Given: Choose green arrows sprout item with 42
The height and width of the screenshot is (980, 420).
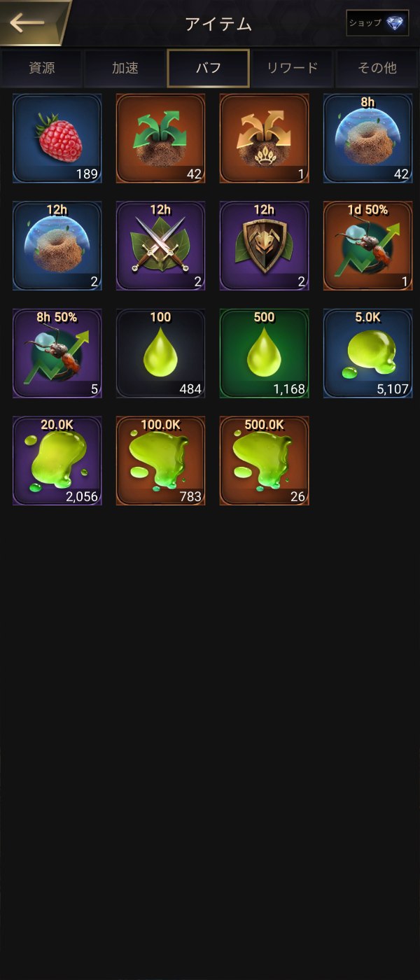Looking at the screenshot, I should pyautogui.click(x=161, y=139).
